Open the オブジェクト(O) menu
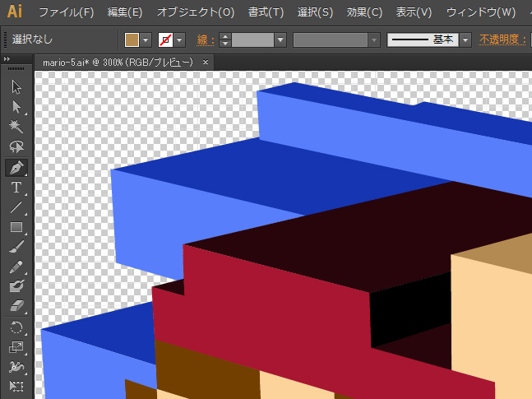 coord(196,12)
